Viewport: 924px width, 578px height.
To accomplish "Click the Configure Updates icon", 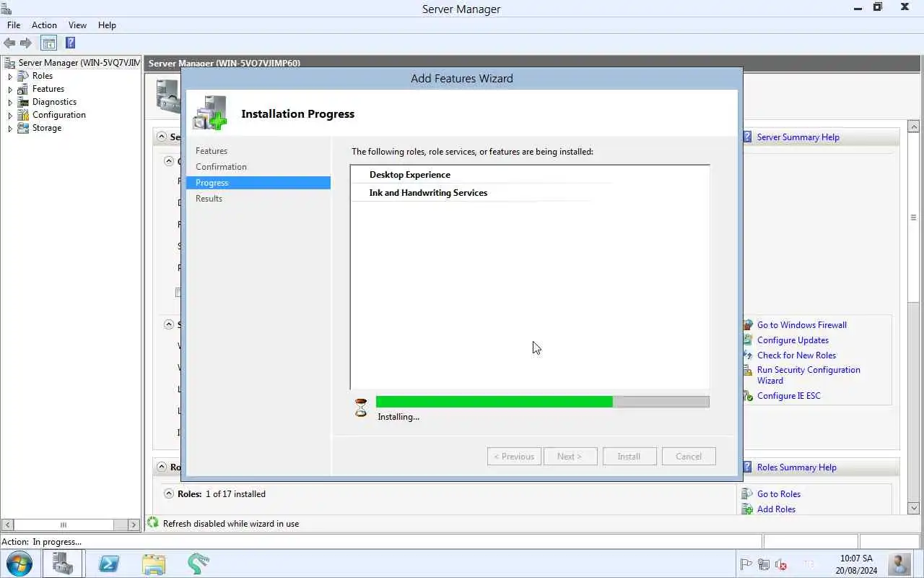I will click(748, 340).
